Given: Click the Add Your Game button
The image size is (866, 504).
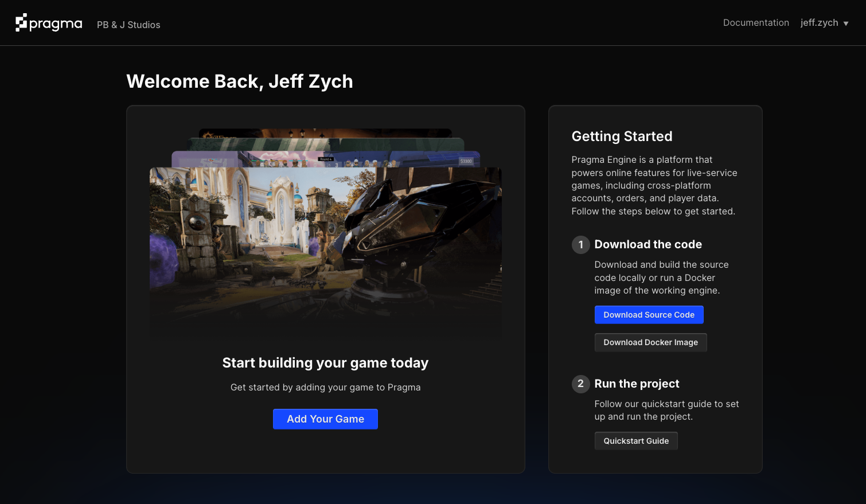Looking at the screenshot, I should click(x=325, y=419).
